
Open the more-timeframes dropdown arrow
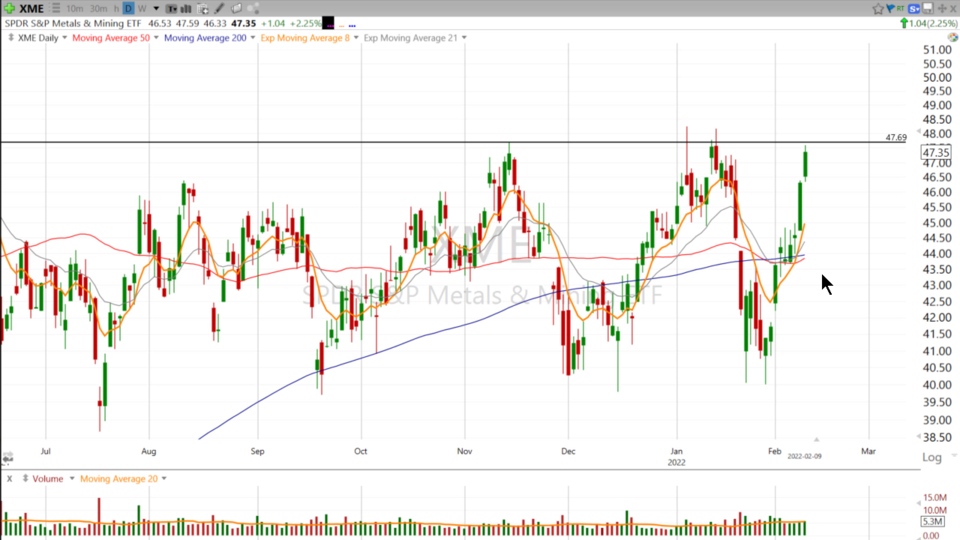coord(156,9)
